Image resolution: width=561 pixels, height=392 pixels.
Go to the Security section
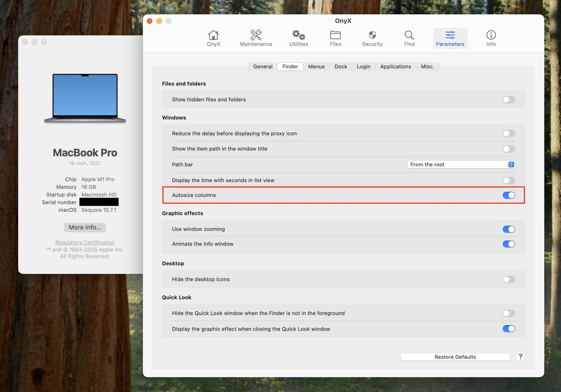[x=372, y=38]
